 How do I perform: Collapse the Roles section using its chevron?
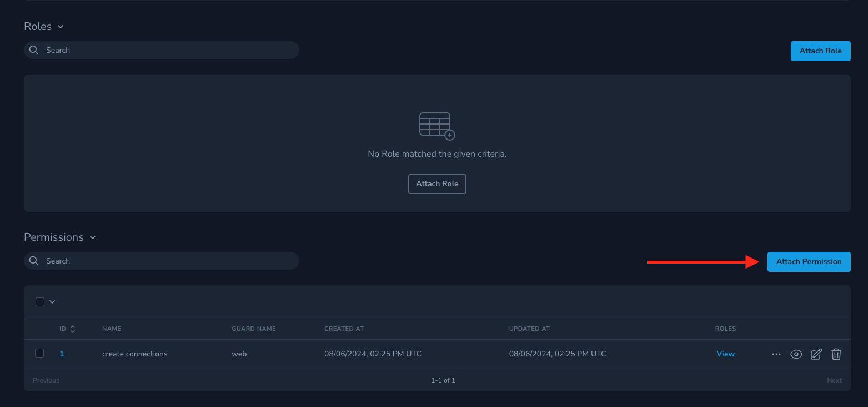[61, 27]
